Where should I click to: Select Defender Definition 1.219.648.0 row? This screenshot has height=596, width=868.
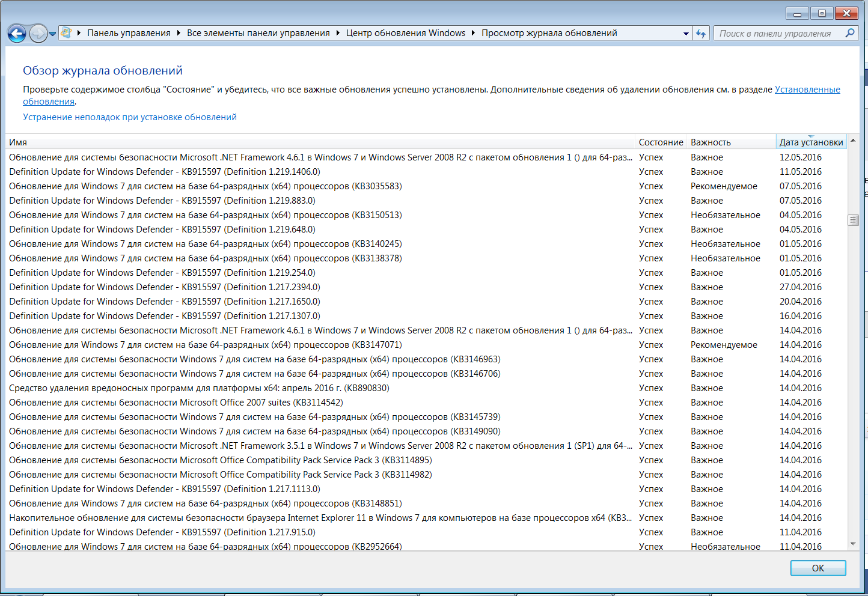426,230
